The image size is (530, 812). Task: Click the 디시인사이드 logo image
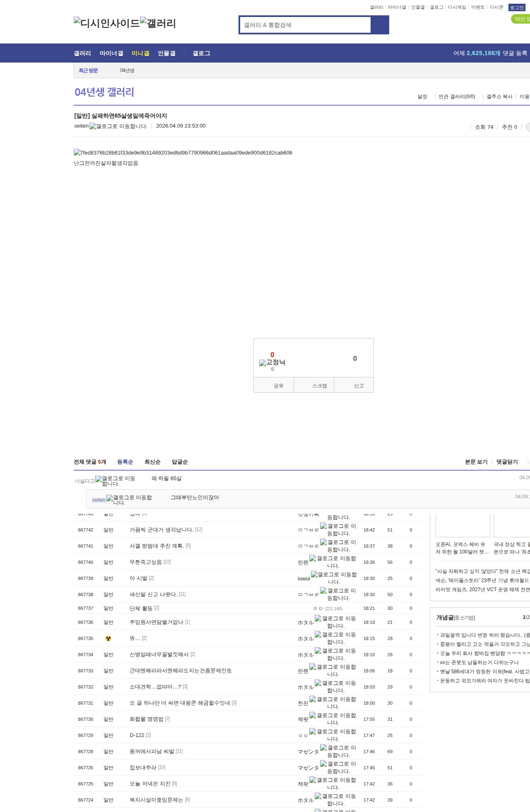(x=106, y=23)
